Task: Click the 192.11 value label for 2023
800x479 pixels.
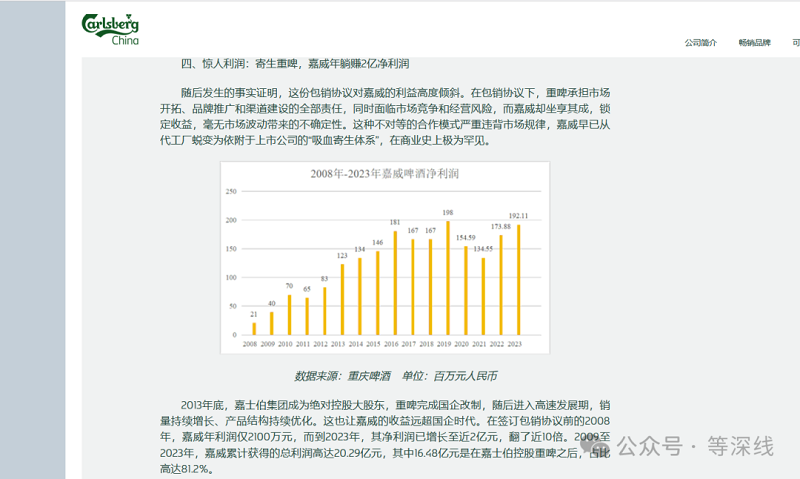Action: pos(518,216)
